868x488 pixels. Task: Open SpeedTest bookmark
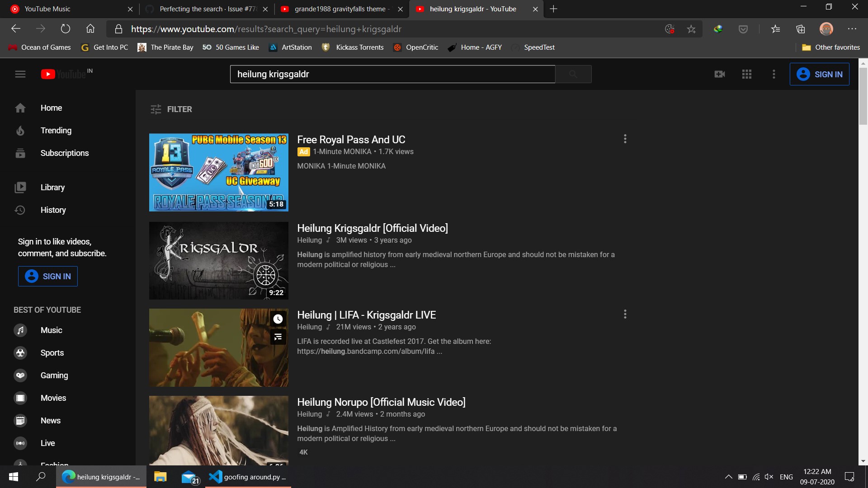coord(533,47)
